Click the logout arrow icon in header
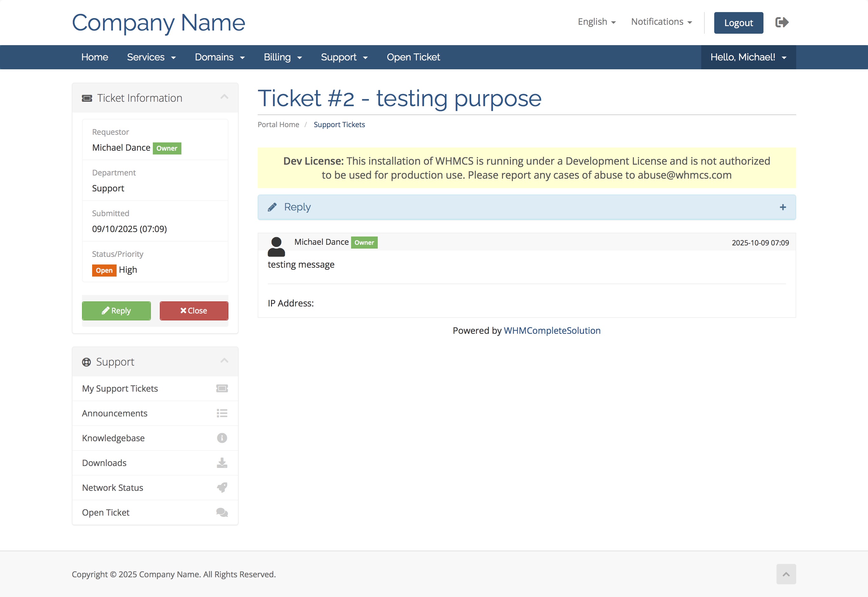Image resolution: width=868 pixels, height=597 pixels. [782, 23]
